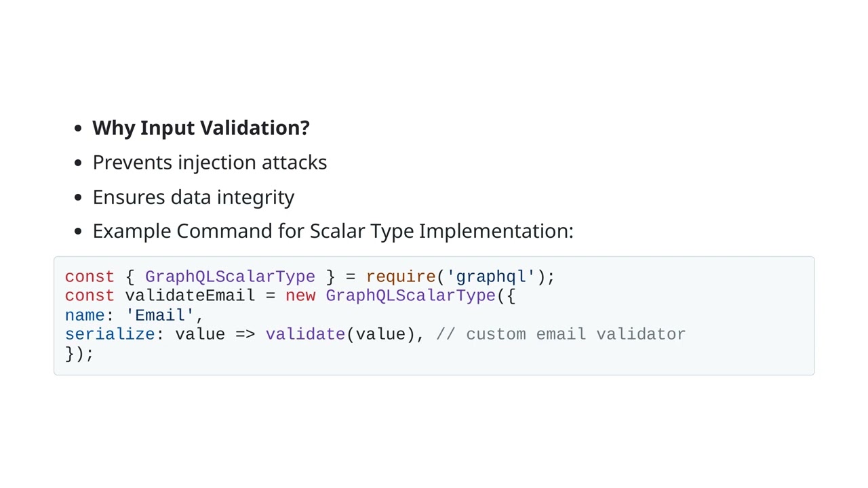Click the arrow '=>' operator in code
The image size is (868, 488).
click(245, 334)
